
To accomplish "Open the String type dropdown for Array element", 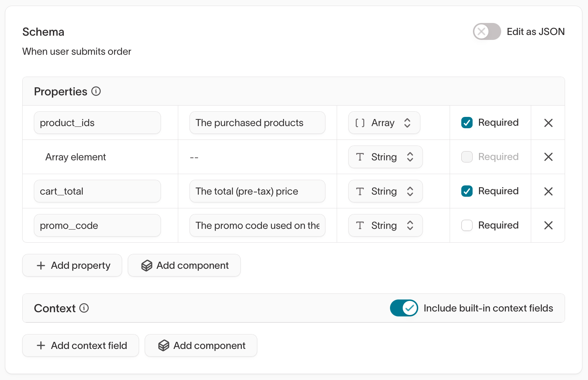I will point(385,157).
